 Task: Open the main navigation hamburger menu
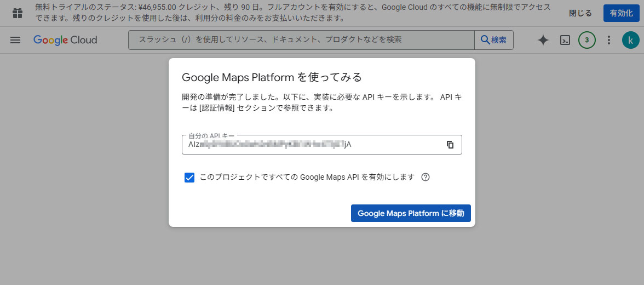[x=15, y=40]
